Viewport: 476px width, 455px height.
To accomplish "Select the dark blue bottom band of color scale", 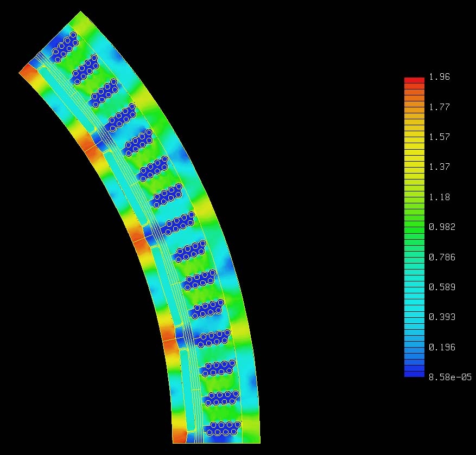I will click(414, 374).
